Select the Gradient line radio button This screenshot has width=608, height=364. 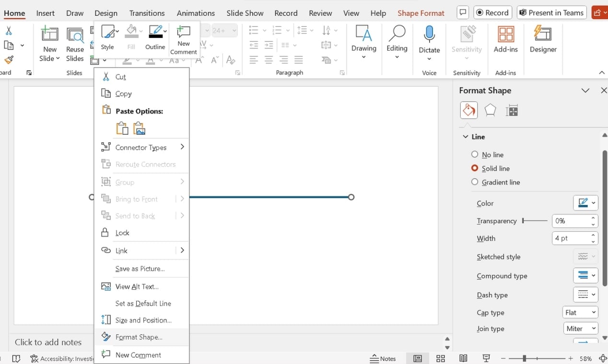pyautogui.click(x=475, y=182)
